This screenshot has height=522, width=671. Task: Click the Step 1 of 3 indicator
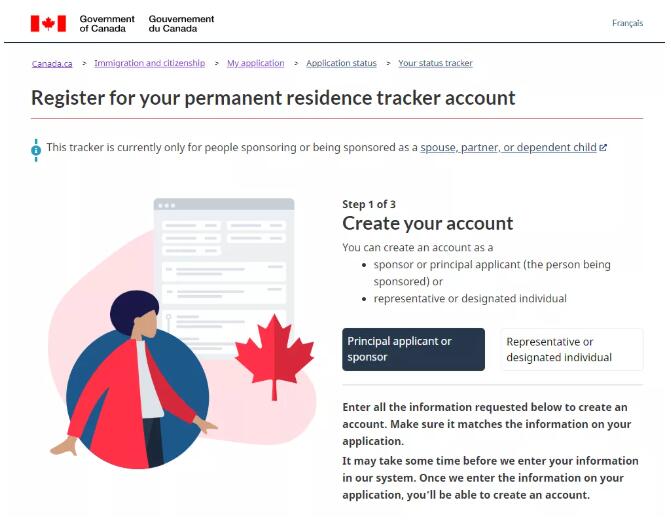369,204
